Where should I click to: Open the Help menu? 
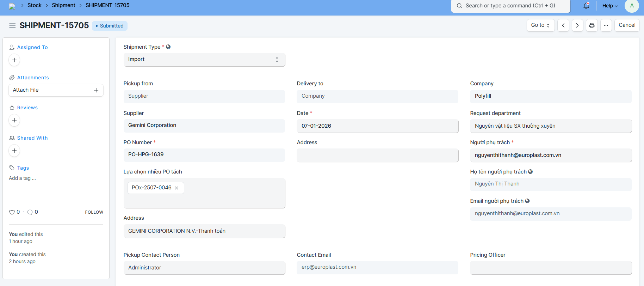click(610, 6)
